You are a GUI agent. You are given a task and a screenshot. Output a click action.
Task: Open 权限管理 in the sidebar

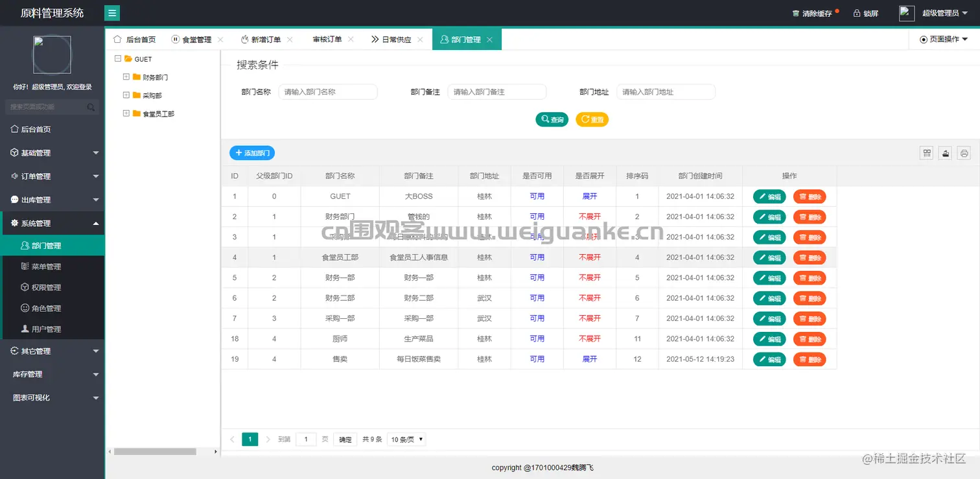(52, 287)
